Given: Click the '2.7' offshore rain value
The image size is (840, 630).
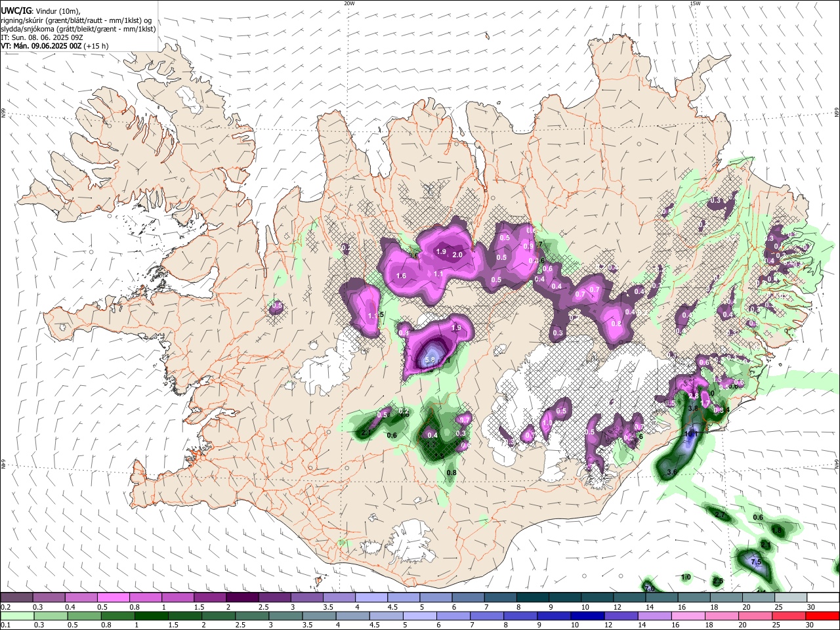Looking at the screenshot, I should tap(720, 515).
